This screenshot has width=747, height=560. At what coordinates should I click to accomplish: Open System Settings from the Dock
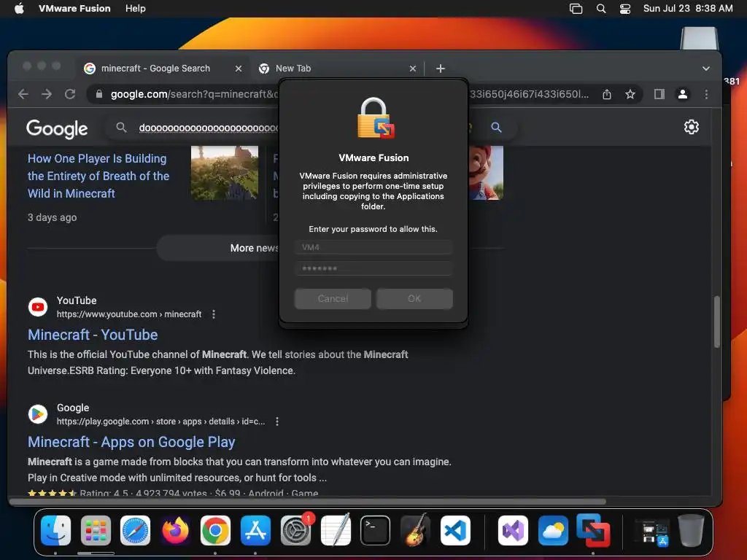point(296,530)
